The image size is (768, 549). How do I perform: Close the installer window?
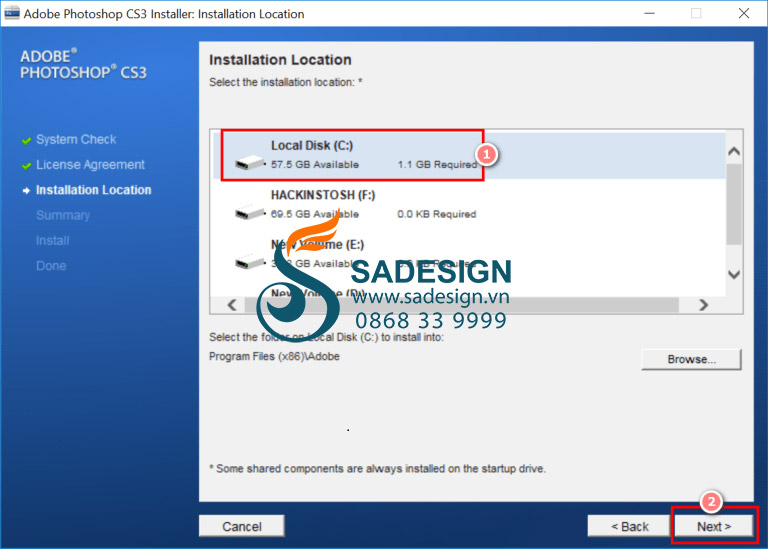744,13
